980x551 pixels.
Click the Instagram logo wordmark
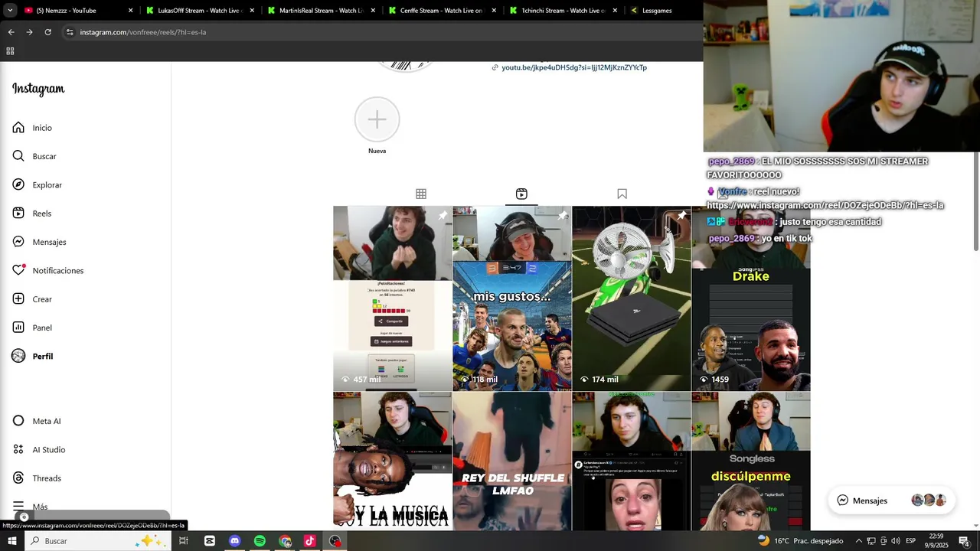point(38,89)
